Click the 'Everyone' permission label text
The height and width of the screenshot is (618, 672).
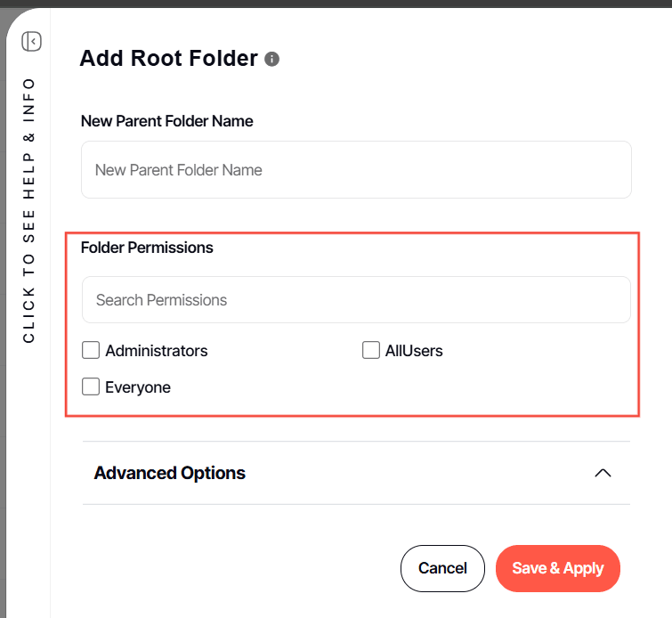(x=138, y=387)
